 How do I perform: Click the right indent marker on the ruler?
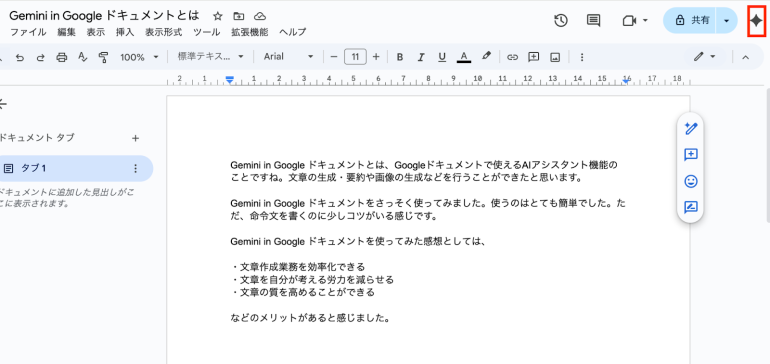626,81
